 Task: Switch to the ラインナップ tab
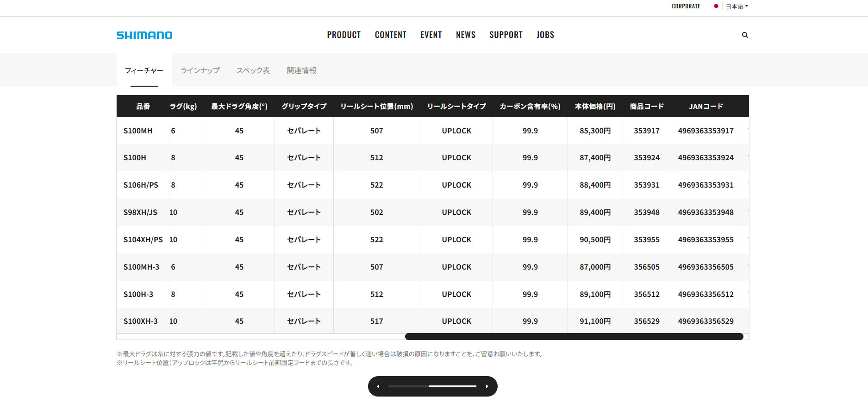200,70
